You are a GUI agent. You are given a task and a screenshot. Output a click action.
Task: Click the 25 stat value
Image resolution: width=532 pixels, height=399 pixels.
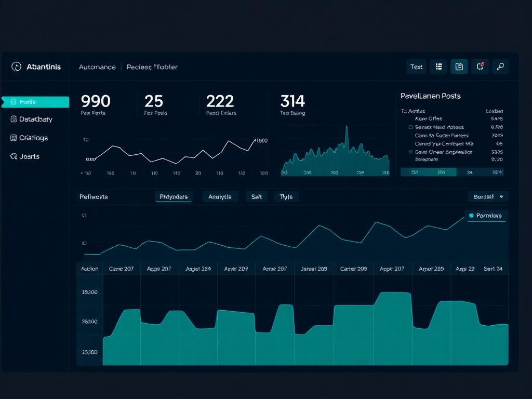tap(154, 101)
